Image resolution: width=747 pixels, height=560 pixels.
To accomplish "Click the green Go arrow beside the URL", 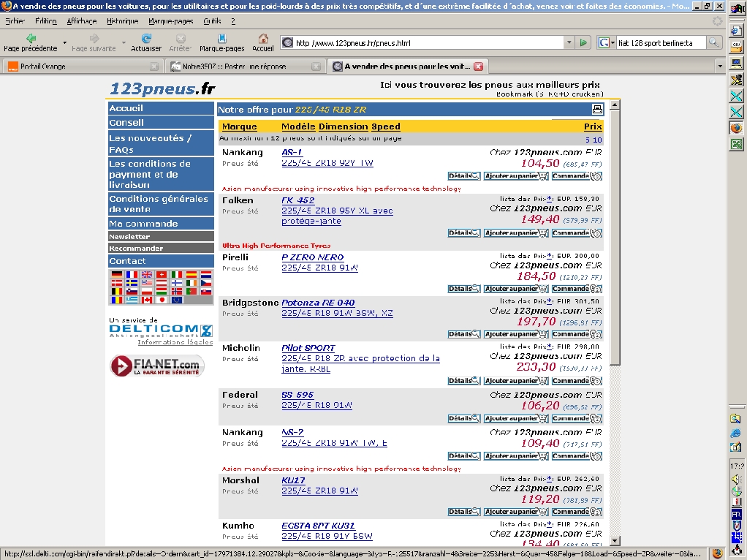I will click(583, 43).
